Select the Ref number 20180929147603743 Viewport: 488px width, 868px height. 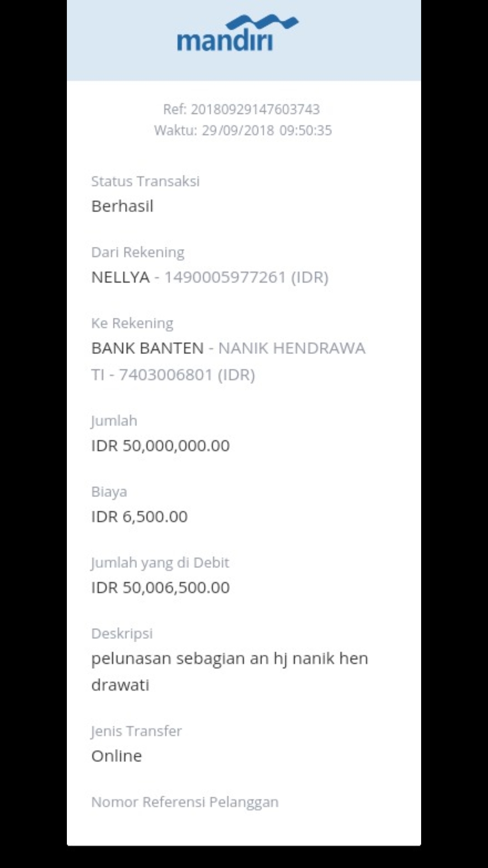tap(255, 109)
